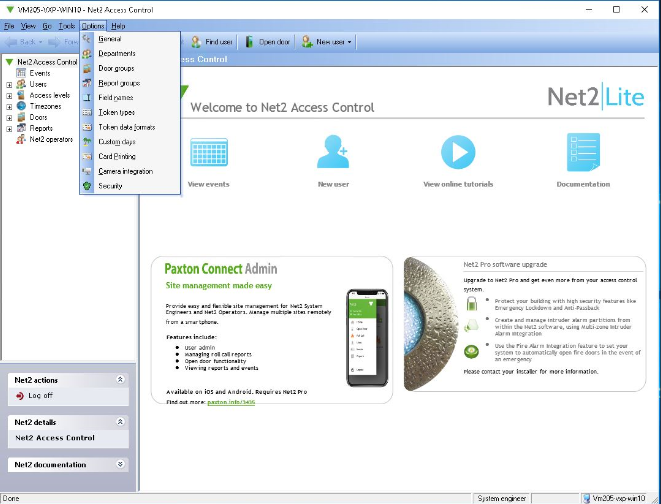Click Camera integration menu icon
The width and height of the screenshot is (661, 504).
(x=87, y=172)
